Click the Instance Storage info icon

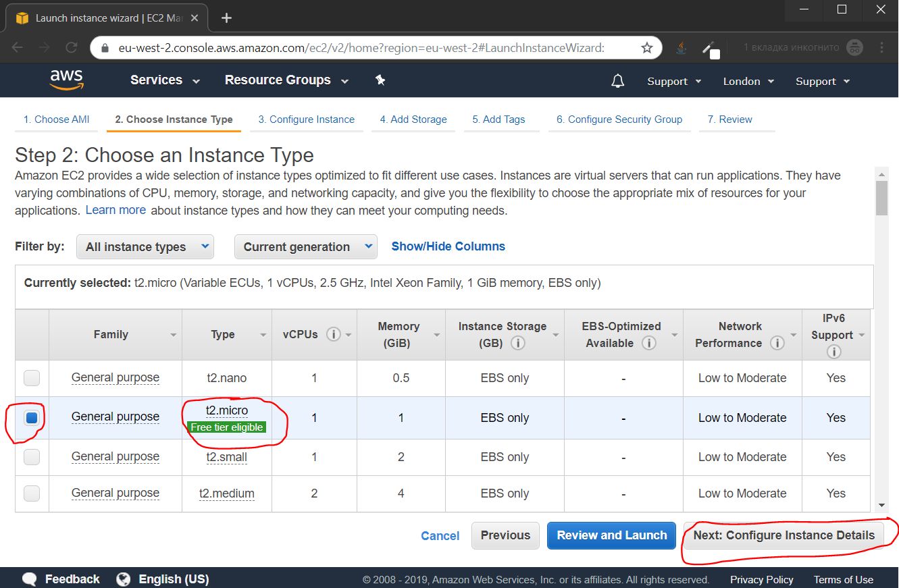click(x=518, y=343)
